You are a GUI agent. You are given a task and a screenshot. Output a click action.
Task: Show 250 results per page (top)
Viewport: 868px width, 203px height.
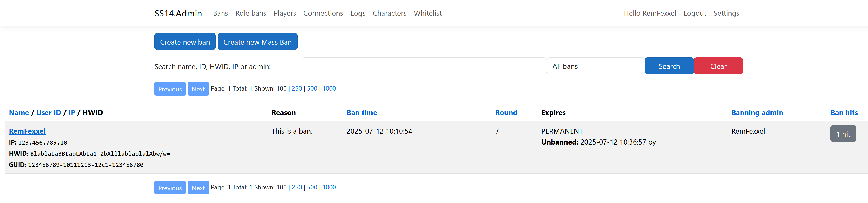[x=296, y=88]
